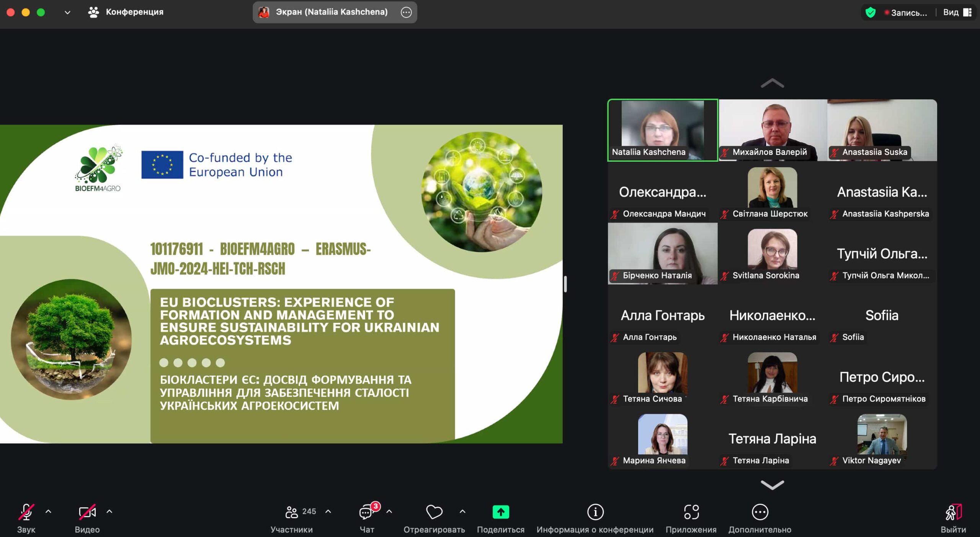
Task: Click the green fullscreen window button
Action: pos(41,12)
